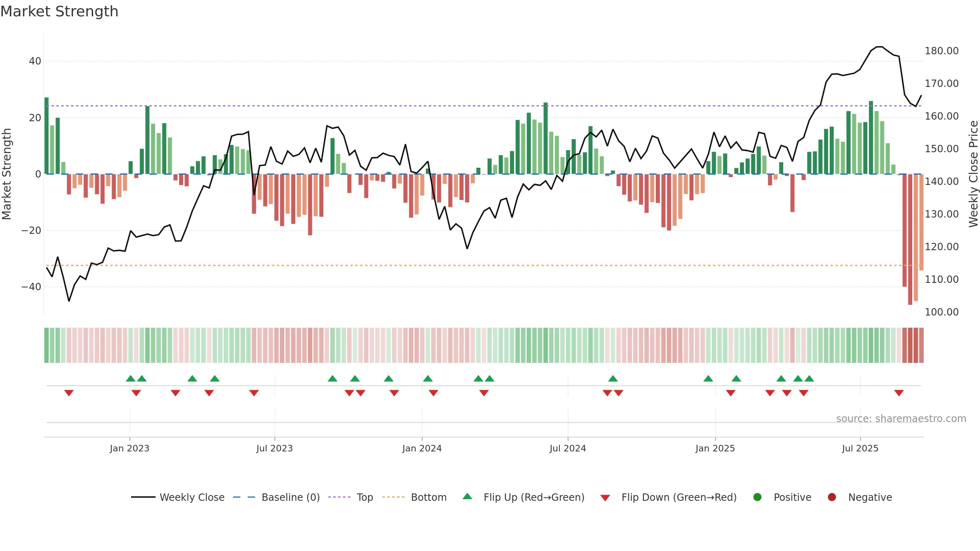Click the 180.00 price axis label
980x551 pixels.
(x=942, y=51)
